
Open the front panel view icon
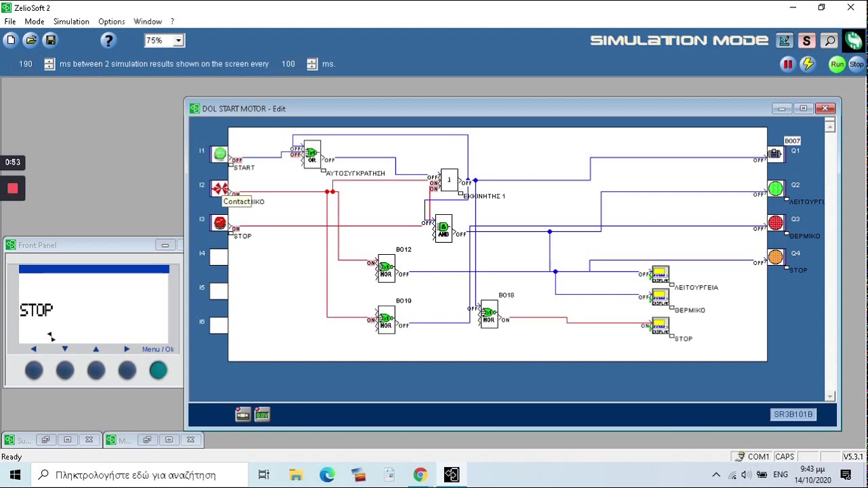point(243,415)
